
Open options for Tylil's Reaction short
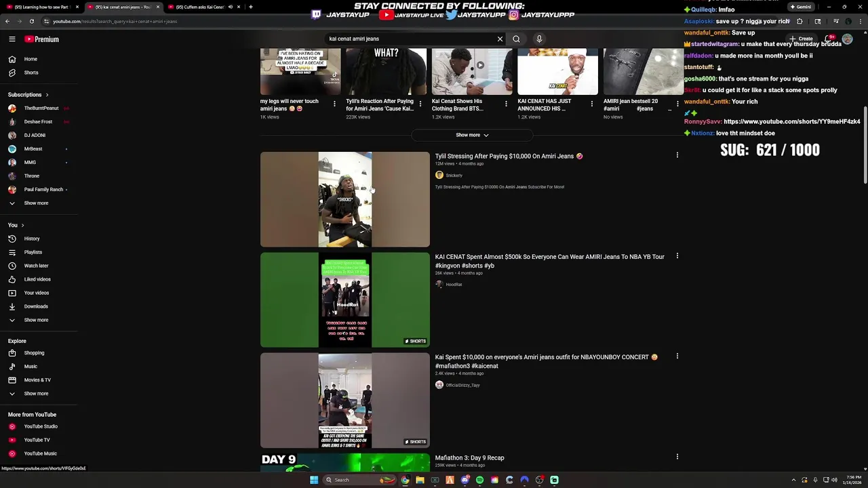point(420,104)
